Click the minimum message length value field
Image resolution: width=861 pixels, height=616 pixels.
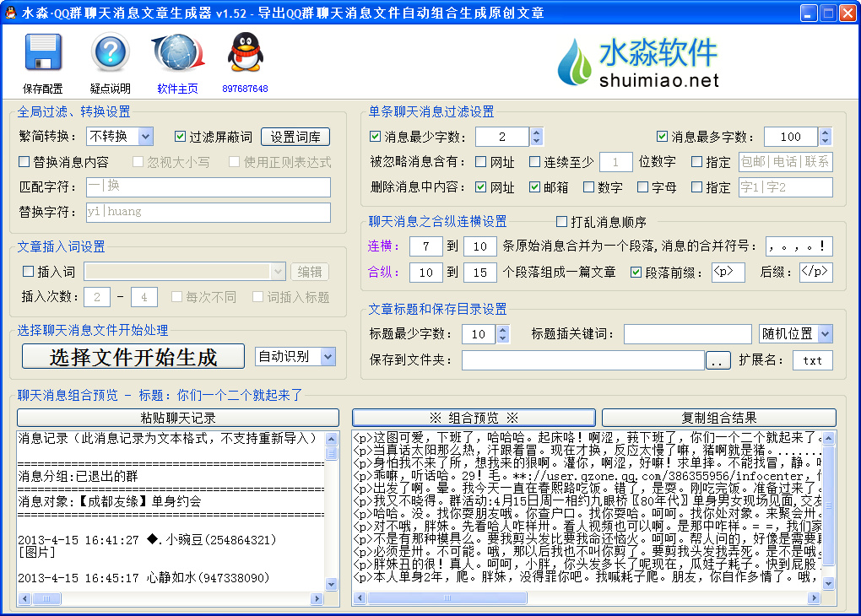(x=502, y=137)
